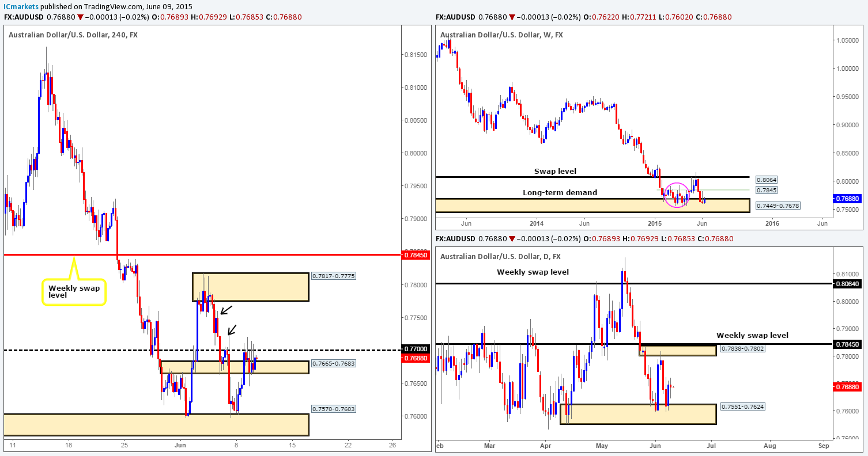This screenshot has height=456, width=868.
Task: Click '2015' on weekly chart time axis
Action: (655, 224)
